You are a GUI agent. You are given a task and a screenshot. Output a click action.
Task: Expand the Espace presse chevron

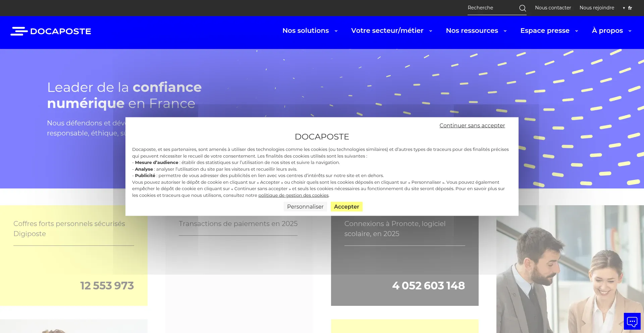(576, 31)
